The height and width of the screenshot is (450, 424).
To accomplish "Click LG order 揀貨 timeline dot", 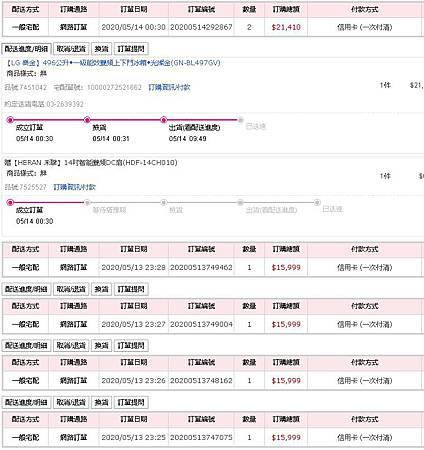I will pos(87,120).
